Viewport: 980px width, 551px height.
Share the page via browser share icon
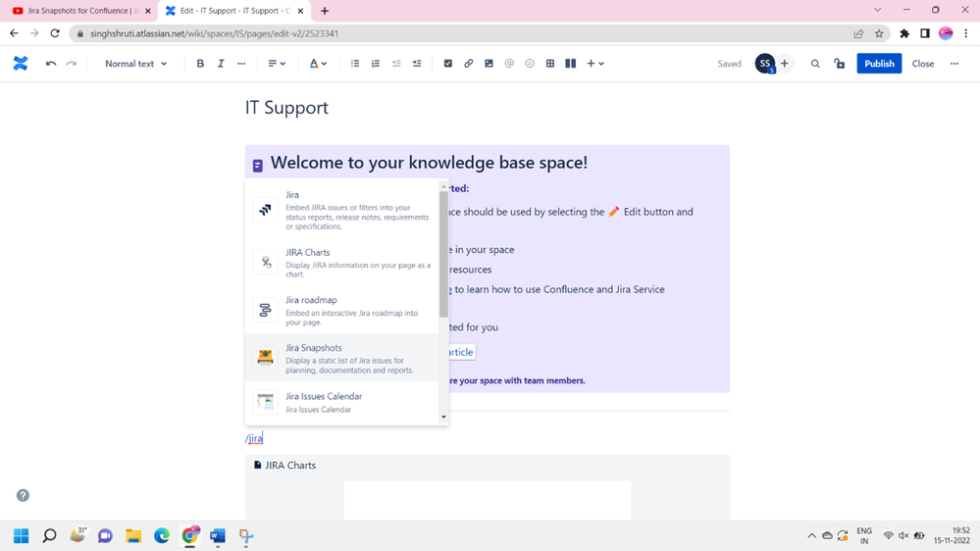[x=858, y=33]
